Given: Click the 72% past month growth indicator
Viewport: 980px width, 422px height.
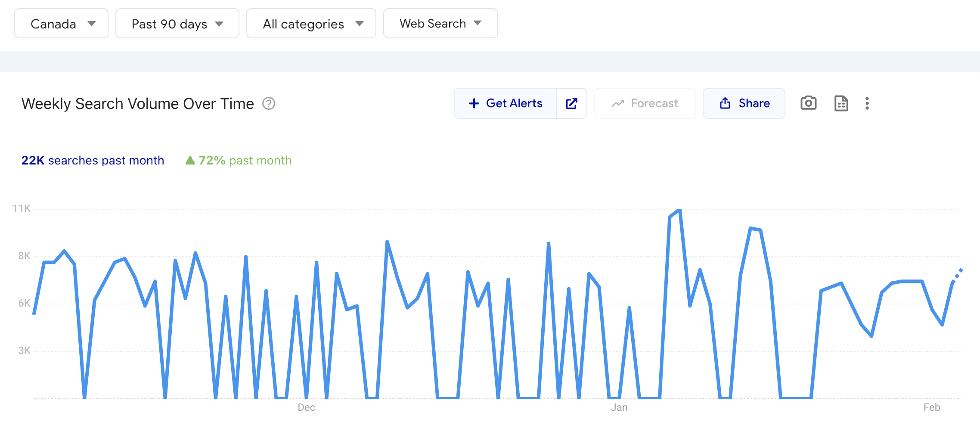Looking at the screenshot, I should [x=239, y=160].
